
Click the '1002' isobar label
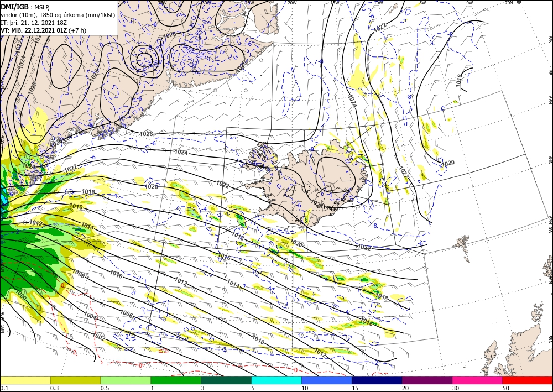point(98,336)
